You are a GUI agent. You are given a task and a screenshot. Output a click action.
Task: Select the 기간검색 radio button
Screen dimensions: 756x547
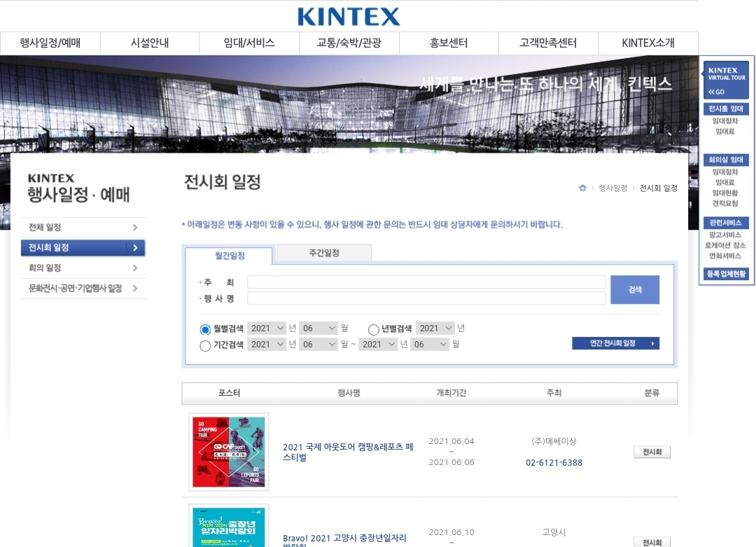click(x=205, y=346)
